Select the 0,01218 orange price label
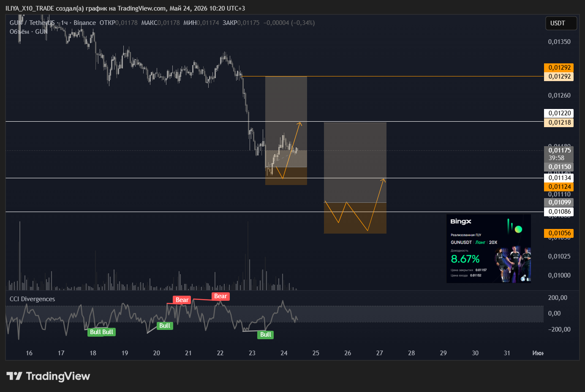 coord(559,122)
